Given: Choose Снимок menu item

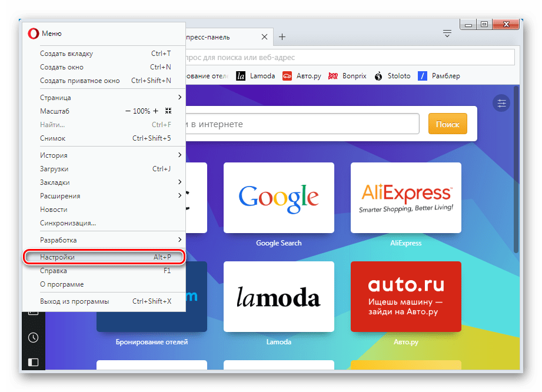Looking at the screenshot, I should tap(104, 138).
